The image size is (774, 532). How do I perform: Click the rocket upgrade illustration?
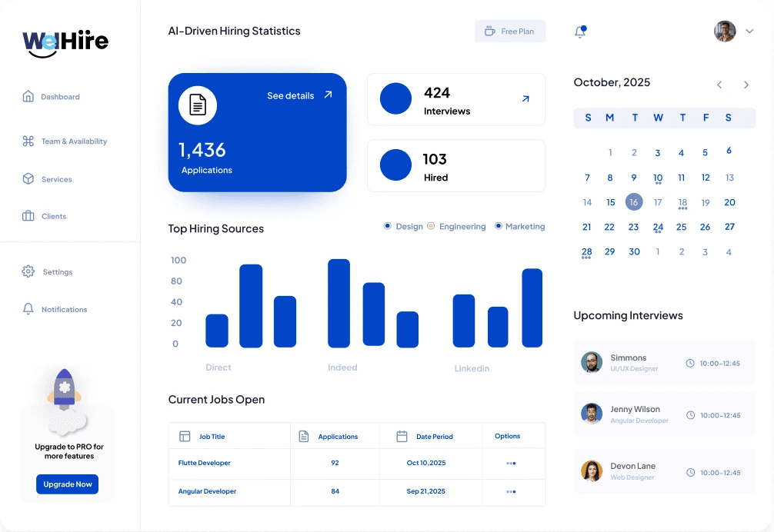(x=67, y=402)
